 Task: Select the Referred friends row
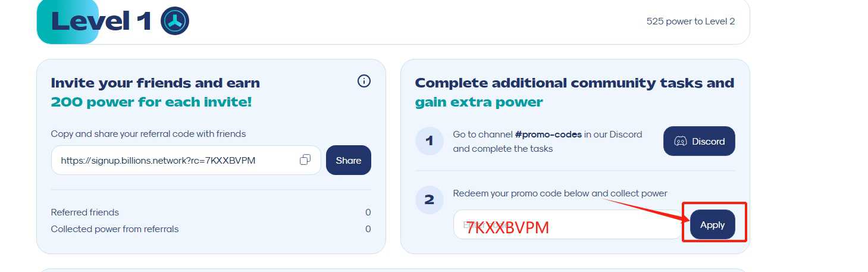point(211,212)
